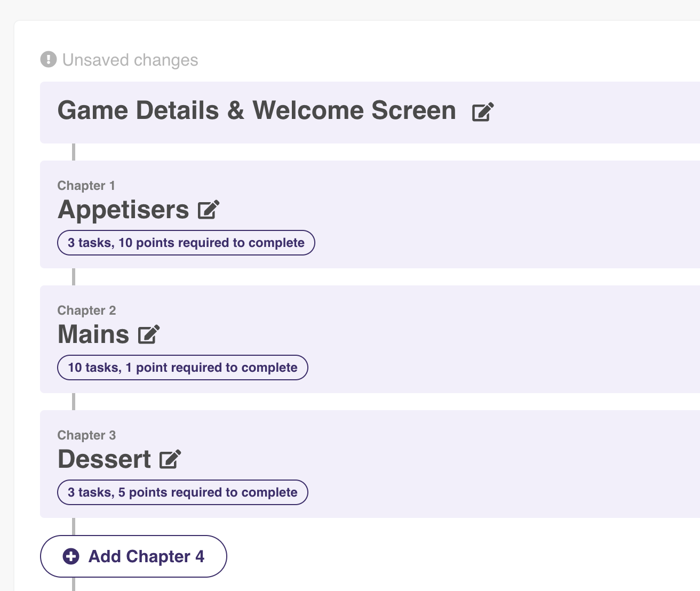Screen dimensions: 700x591
Task: Select the Appetisers chapter title
Action: (123, 210)
